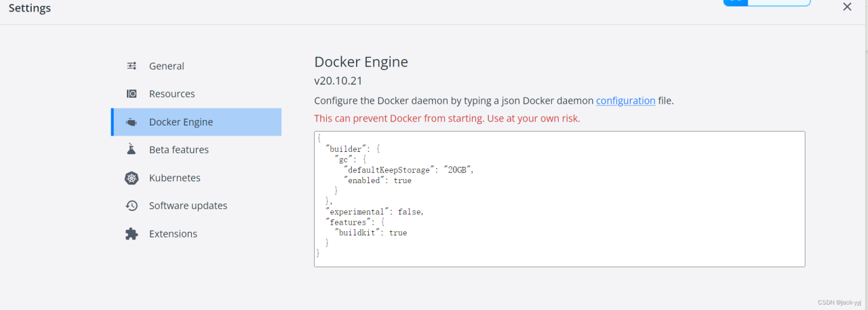Click the Settings title text
Image resolution: width=868 pixels, height=310 pixels.
(x=30, y=8)
